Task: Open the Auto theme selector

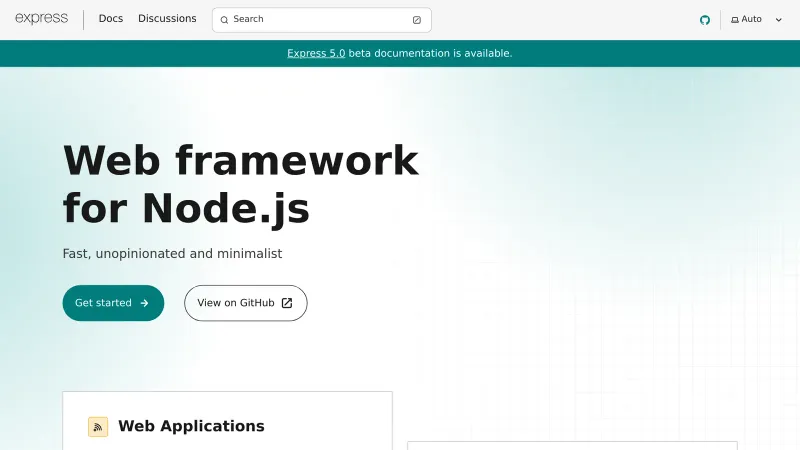Action: (x=752, y=19)
